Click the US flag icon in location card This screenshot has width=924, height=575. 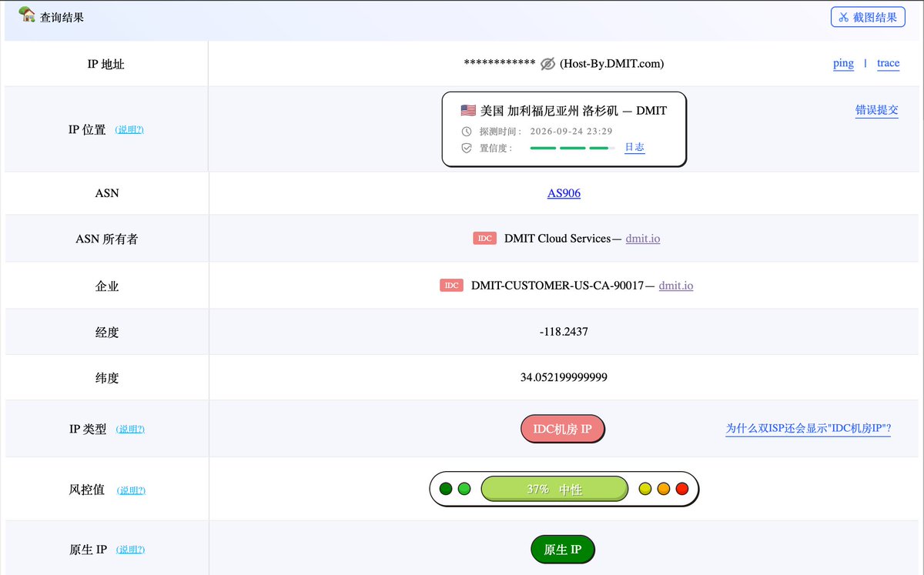point(468,110)
